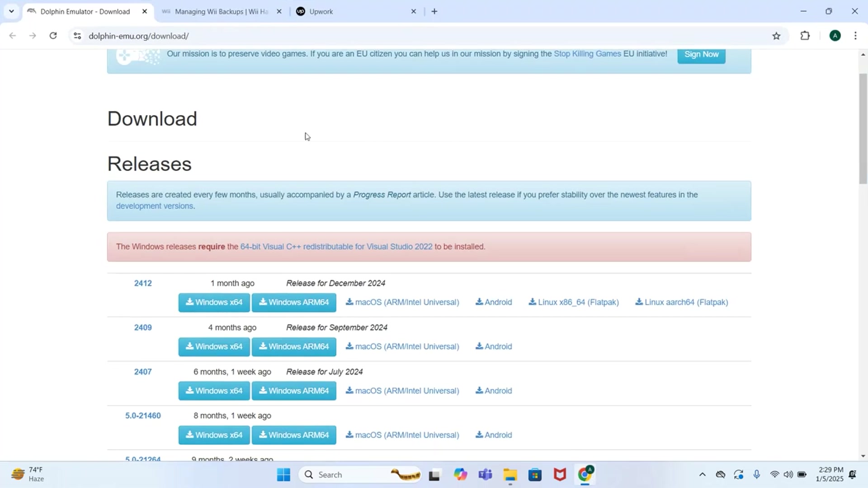Bookmark this page with the star icon
This screenshot has height=488, width=868.
coord(776,36)
